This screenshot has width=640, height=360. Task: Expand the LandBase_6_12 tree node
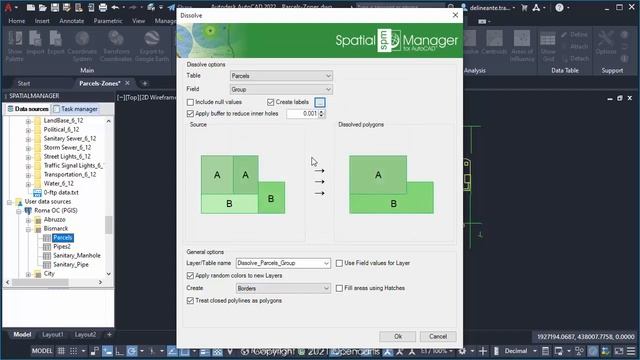(28, 121)
